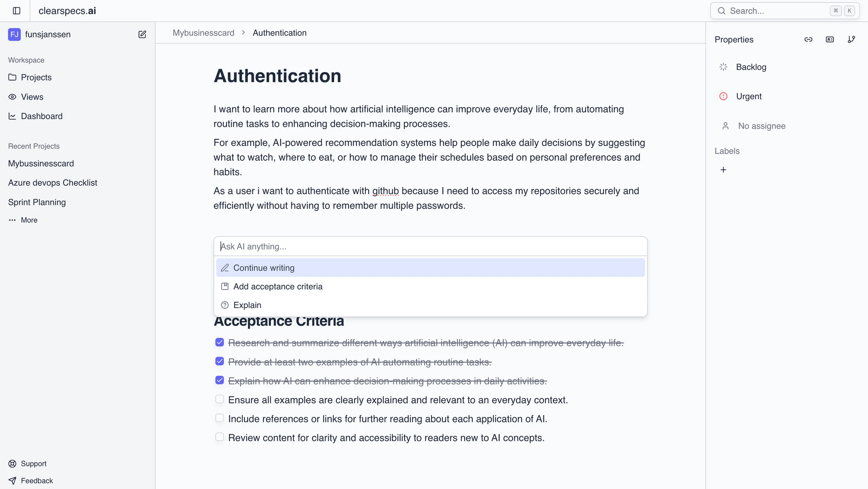The image size is (868, 489).
Task: Click the git branch icon in Properties
Action: click(x=851, y=40)
